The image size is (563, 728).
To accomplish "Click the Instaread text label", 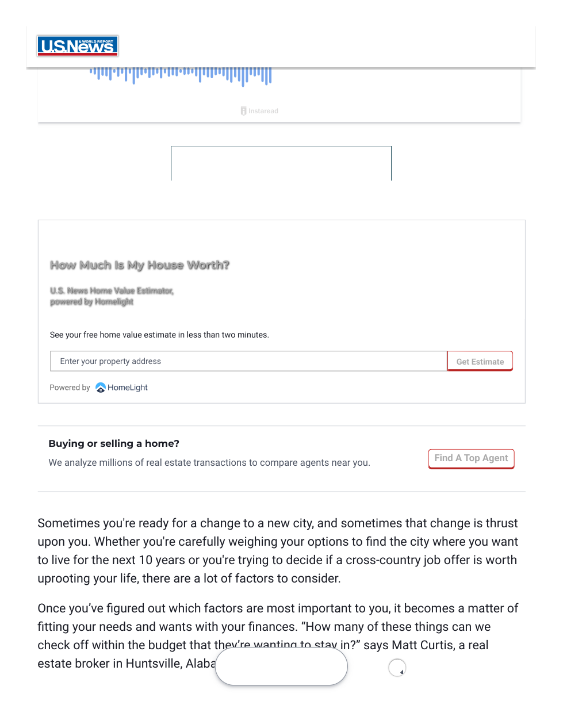I will [x=263, y=111].
